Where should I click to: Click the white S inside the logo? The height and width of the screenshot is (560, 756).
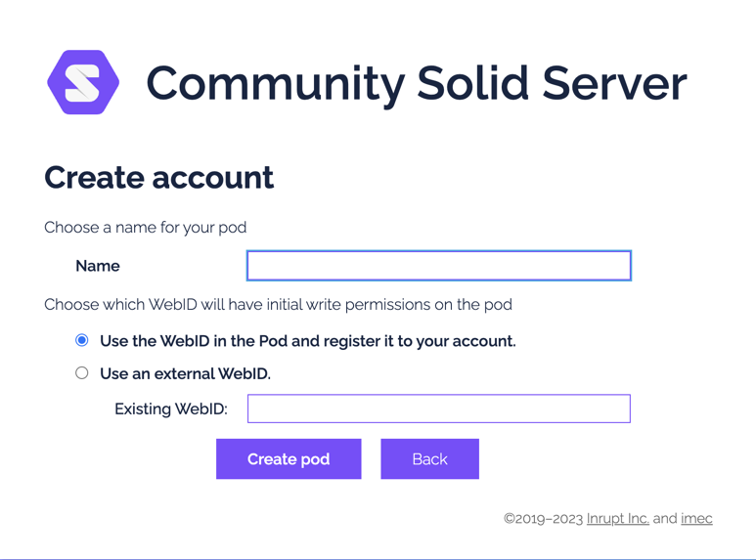point(82,83)
